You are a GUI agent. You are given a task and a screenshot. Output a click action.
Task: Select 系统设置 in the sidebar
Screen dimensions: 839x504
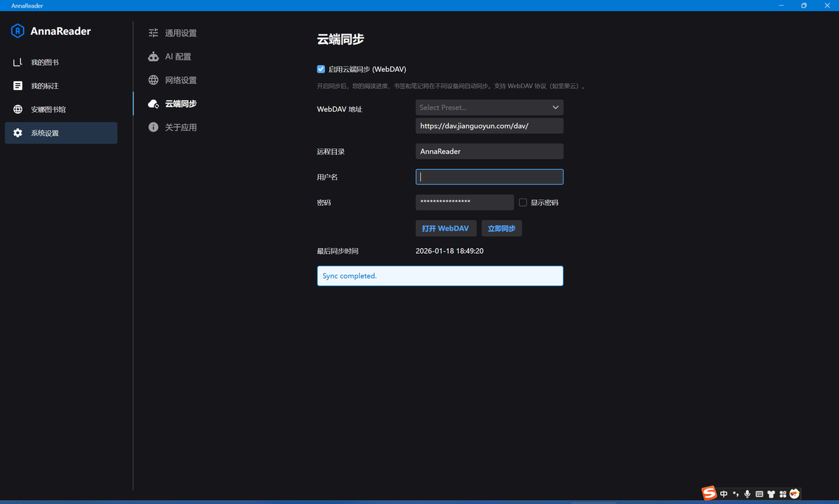tap(61, 133)
